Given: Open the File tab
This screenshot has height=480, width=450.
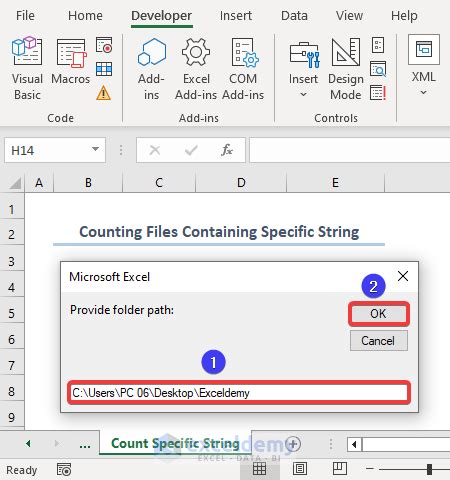Looking at the screenshot, I should pos(25,15).
